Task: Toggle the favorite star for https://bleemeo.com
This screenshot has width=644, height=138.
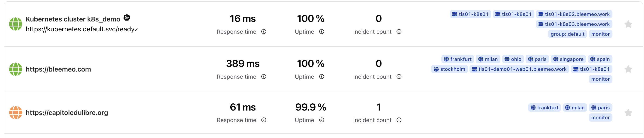Action: pyautogui.click(x=628, y=69)
